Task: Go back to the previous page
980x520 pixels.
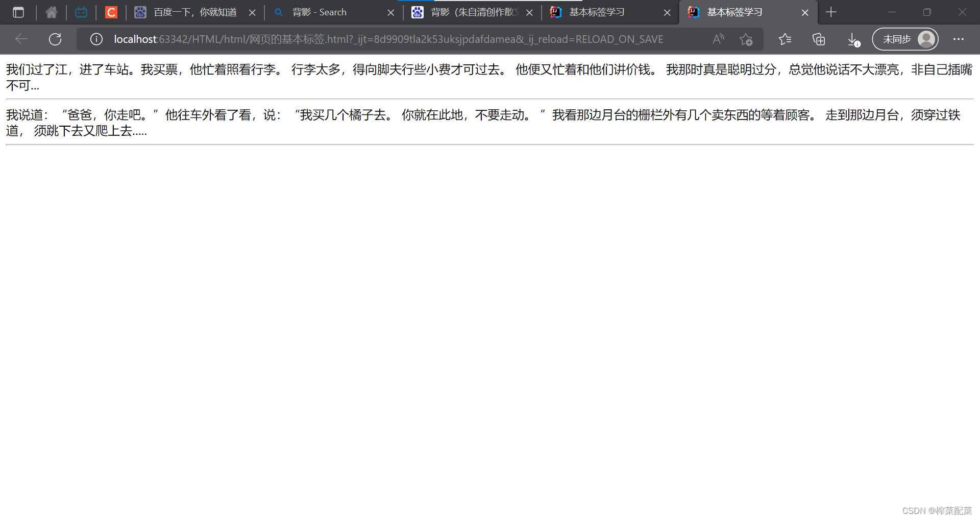Action: (x=21, y=39)
